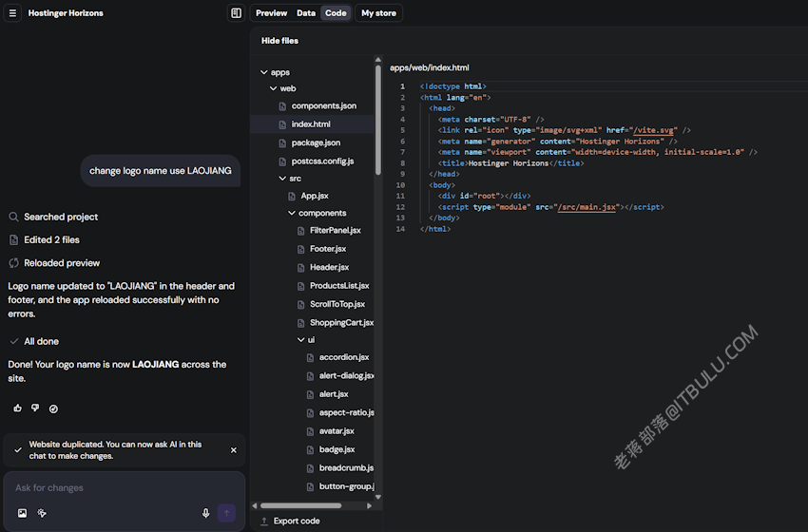The image size is (808, 532).
Task: Collapse the ui folder
Action: click(x=301, y=339)
